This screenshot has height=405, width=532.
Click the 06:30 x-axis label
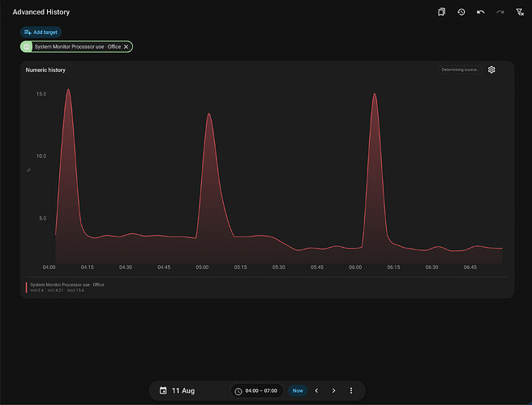coord(431,267)
